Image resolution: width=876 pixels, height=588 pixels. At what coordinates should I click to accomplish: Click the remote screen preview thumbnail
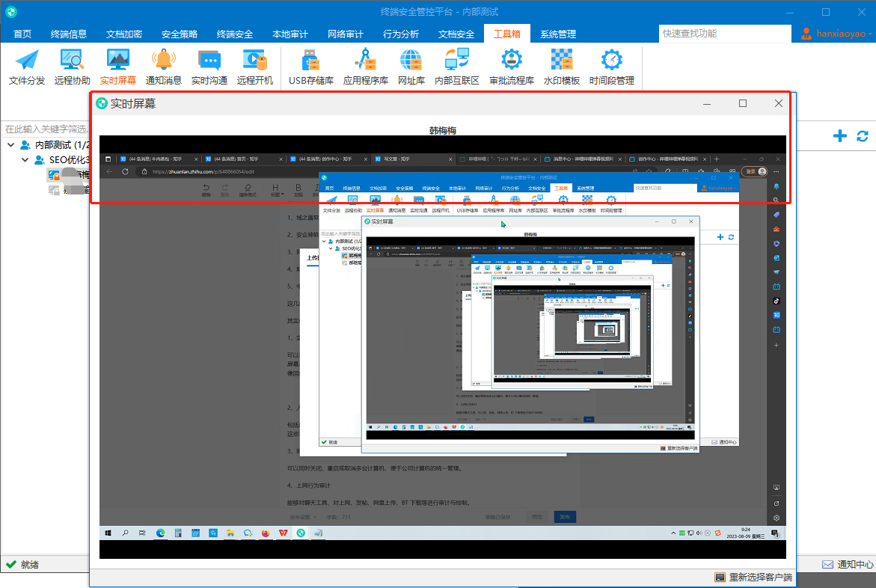(x=442, y=347)
